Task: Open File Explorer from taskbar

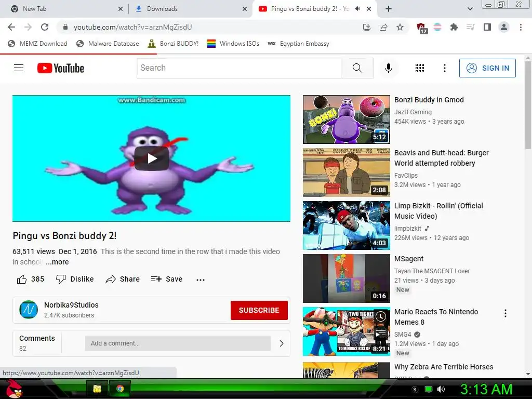Action: [97, 389]
